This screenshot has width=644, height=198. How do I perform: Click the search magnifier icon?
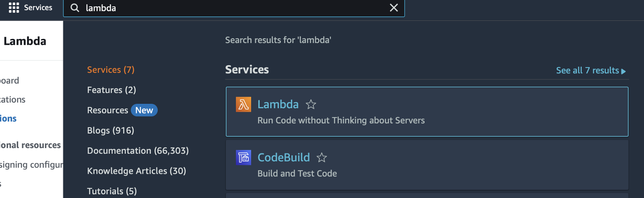(75, 8)
